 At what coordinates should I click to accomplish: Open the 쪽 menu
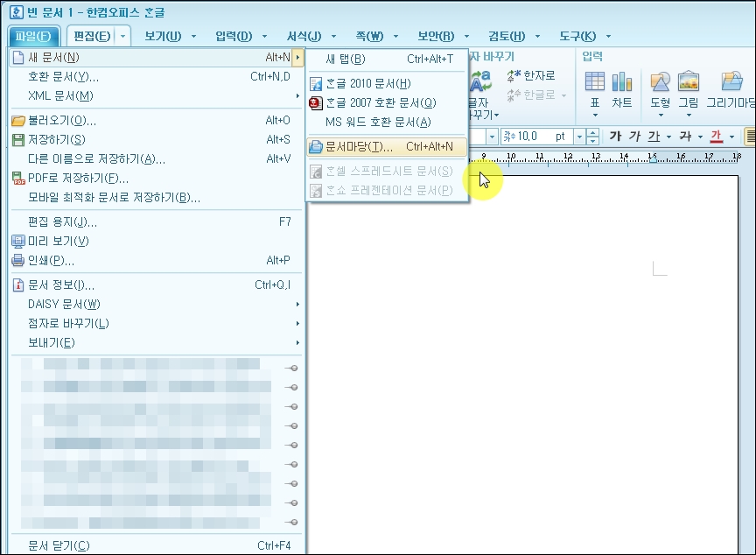370,36
